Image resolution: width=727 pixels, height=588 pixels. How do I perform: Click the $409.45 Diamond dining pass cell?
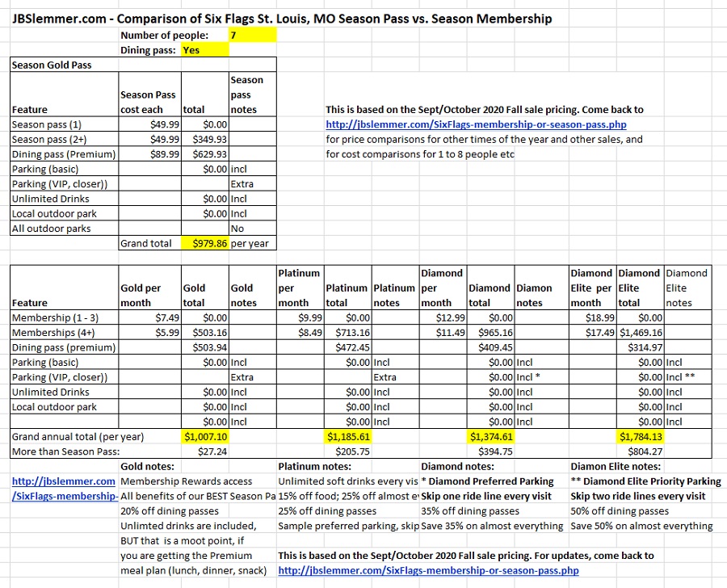coord(490,347)
